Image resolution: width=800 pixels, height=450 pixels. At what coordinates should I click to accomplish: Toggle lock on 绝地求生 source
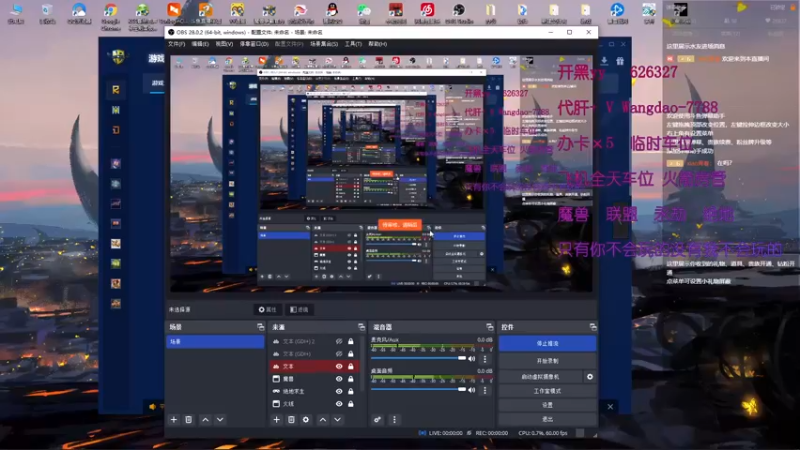[351, 391]
